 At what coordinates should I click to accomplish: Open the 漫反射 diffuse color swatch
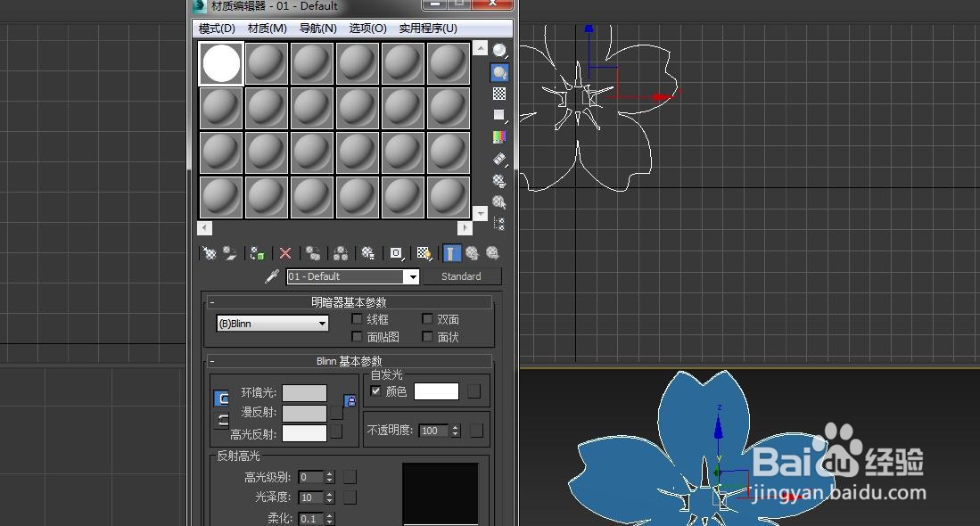pos(303,415)
